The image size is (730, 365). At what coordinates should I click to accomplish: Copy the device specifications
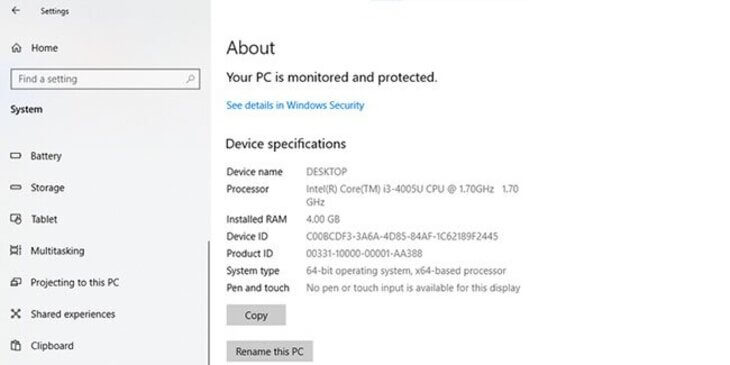(256, 315)
